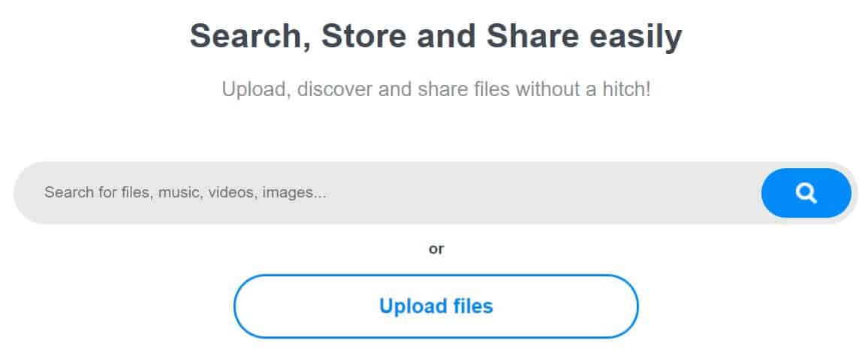Screen dimensions: 868x359
Task: Submit search with the blue search button
Action: [806, 193]
